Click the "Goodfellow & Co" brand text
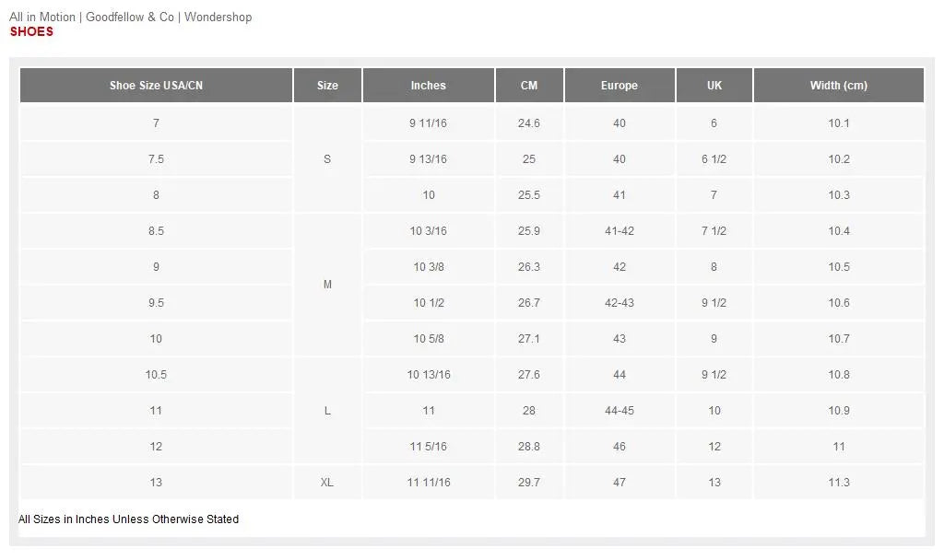 pyautogui.click(x=130, y=17)
